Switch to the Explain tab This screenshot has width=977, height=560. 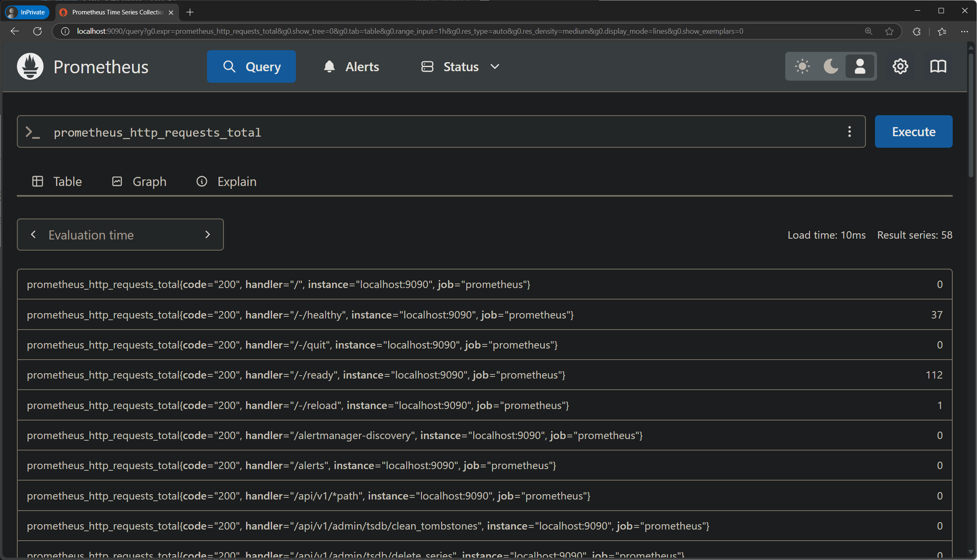coord(226,181)
